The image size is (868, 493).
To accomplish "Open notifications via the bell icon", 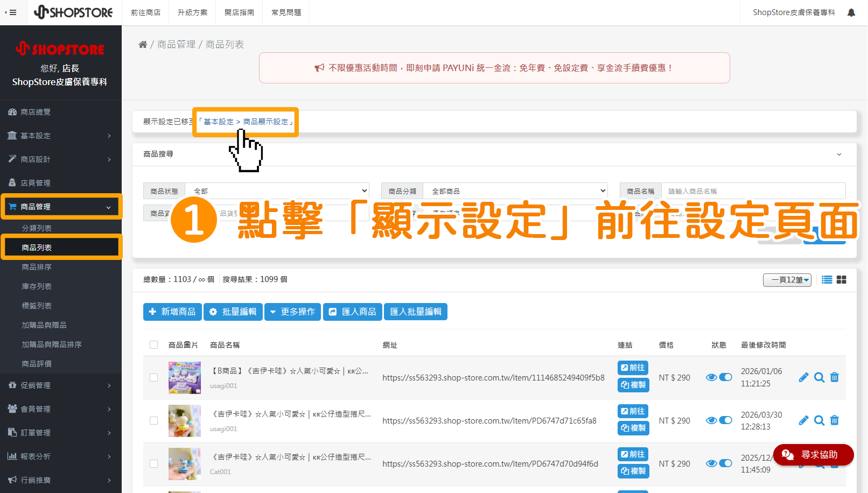I will tap(851, 12).
